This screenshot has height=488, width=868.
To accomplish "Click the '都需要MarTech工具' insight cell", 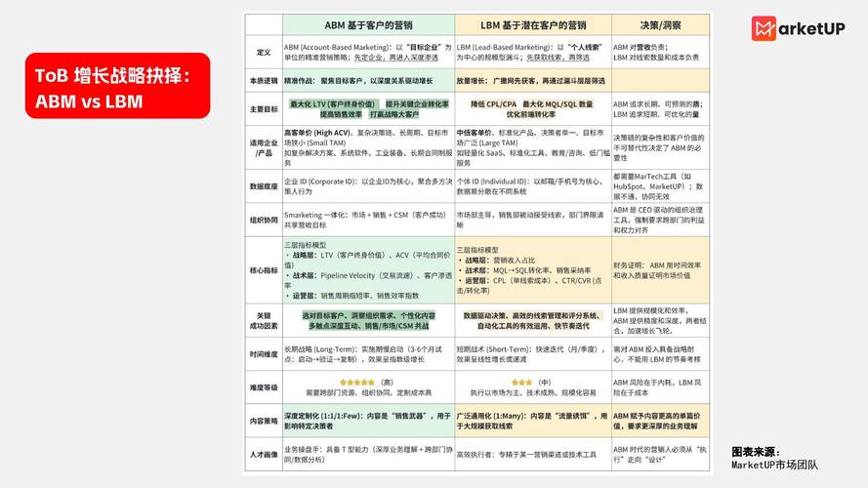I will click(660, 186).
